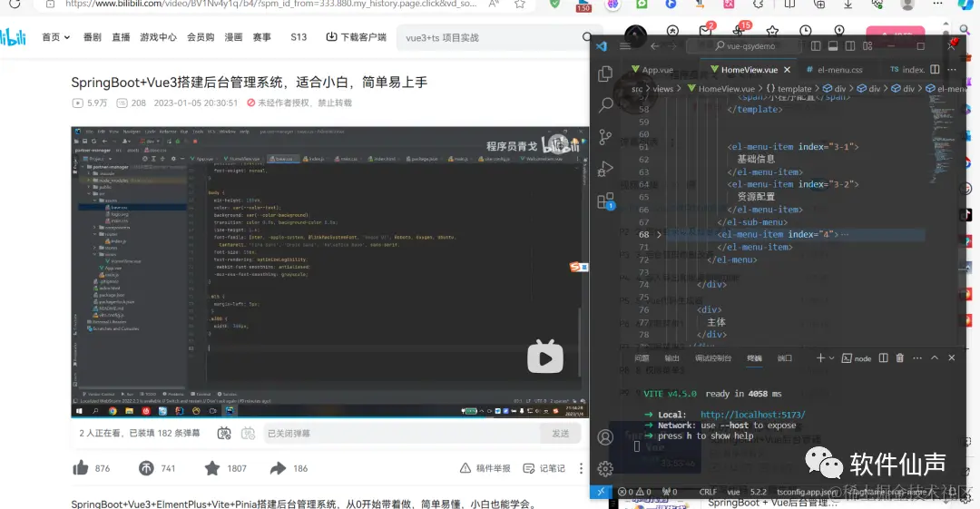
Task: Open 'src' breadcrumb in VS Code
Action: click(x=637, y=89)
